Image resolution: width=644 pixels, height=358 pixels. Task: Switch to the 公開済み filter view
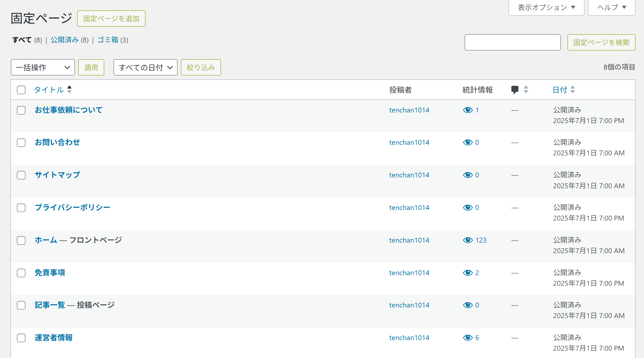point(65,40)
